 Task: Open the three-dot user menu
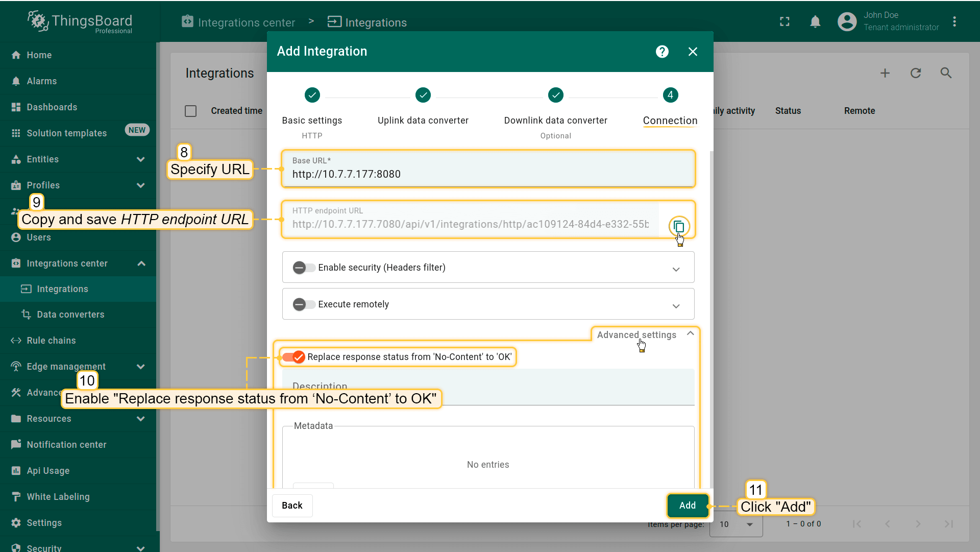[x=954, y=22]
